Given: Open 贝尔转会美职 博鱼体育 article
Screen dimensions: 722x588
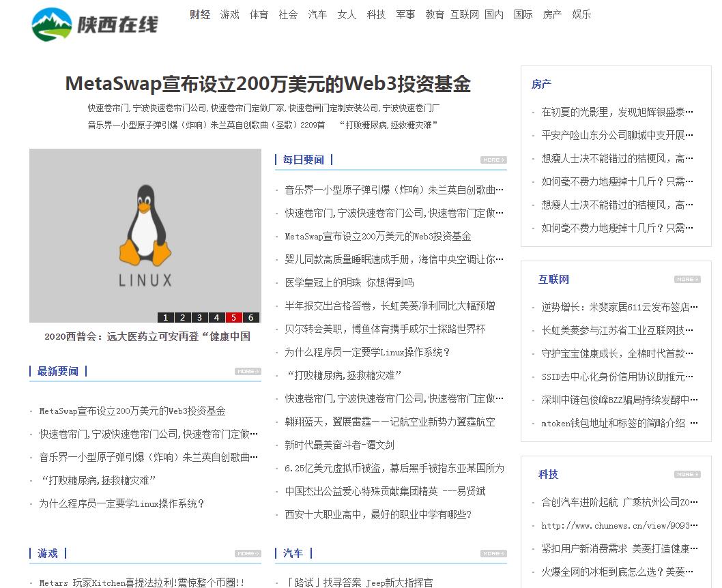Looking at the screenshot, I should 386,329.
